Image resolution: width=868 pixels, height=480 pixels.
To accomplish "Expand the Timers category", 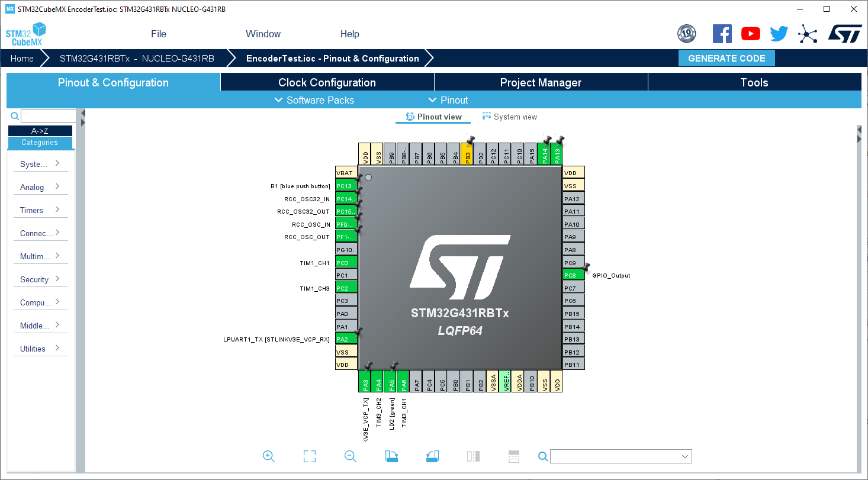I will [x=40, y=210].
